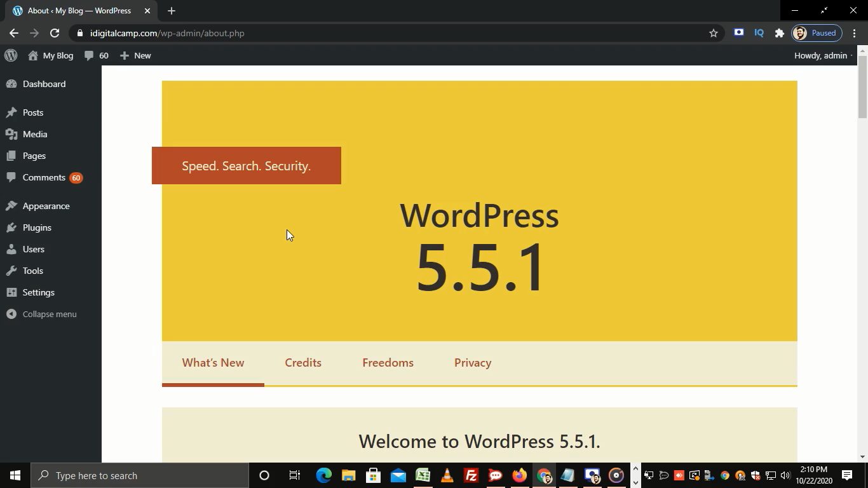
Task: Switch to the Freedoms tab
Action: [388, 363]
